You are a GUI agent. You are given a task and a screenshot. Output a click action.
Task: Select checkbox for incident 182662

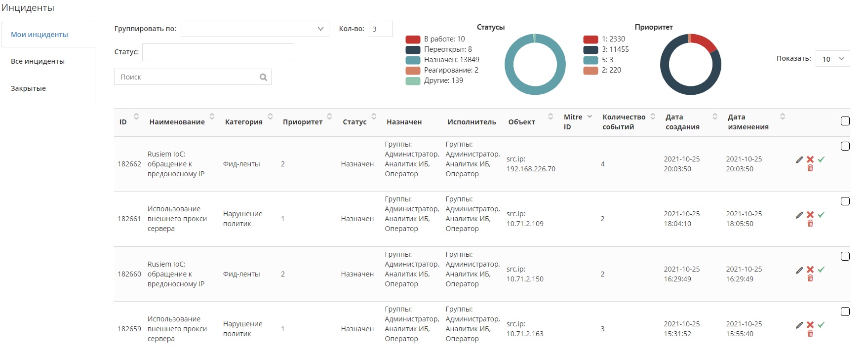pyautogui.click(x=845, y=146)
